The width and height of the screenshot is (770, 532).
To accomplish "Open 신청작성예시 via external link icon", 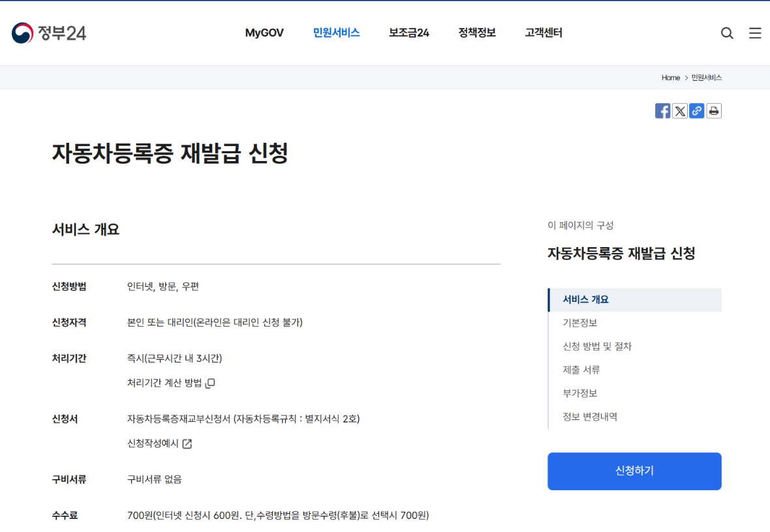I will click(187, 443).
